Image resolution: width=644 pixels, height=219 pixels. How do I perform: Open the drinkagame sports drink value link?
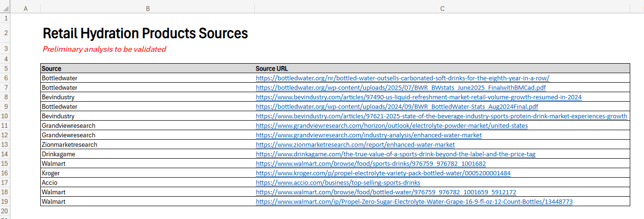(396, 154)
